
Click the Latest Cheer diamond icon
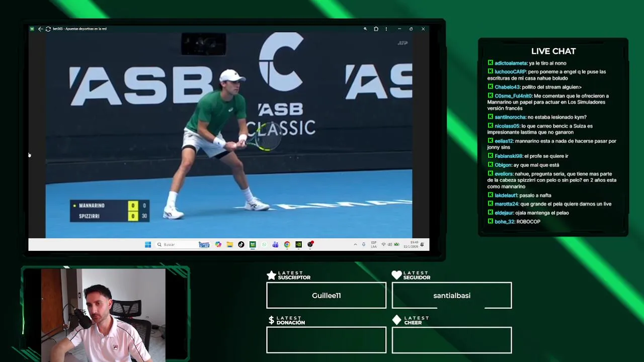point(396,320)
